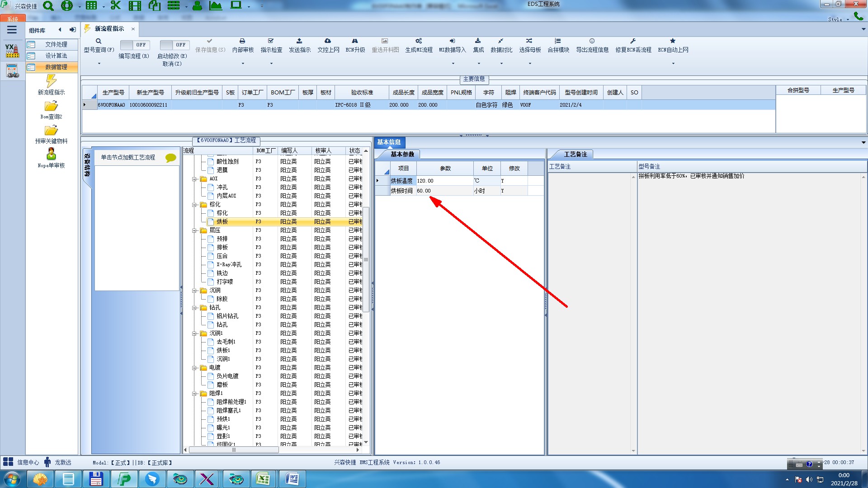Click the 发送指示 upload icon
The width and height of the screenshot is (868, 488).
click(x=299, y=41)
